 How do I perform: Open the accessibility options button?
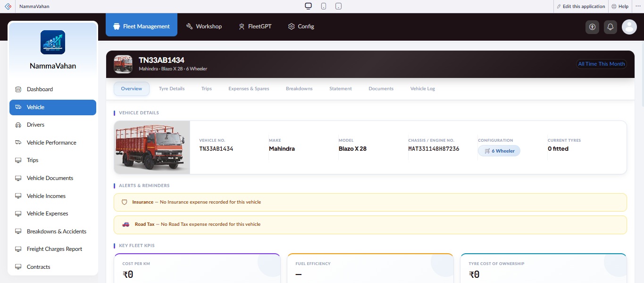592,27
